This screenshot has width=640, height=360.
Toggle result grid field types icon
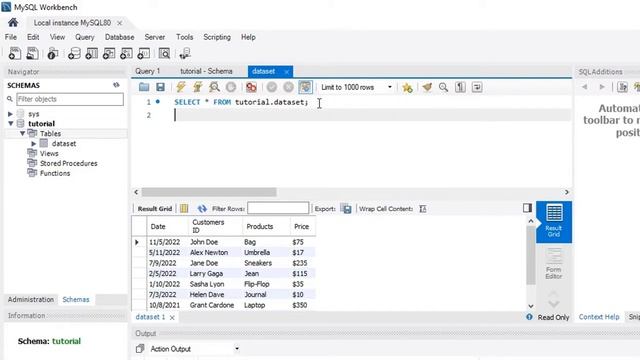(184, 209)
